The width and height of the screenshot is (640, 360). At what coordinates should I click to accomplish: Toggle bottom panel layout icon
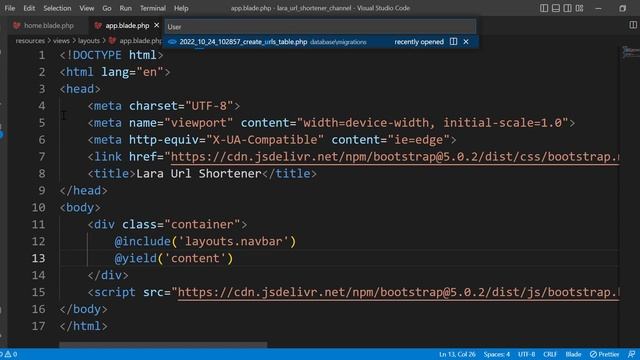(556, 8)
